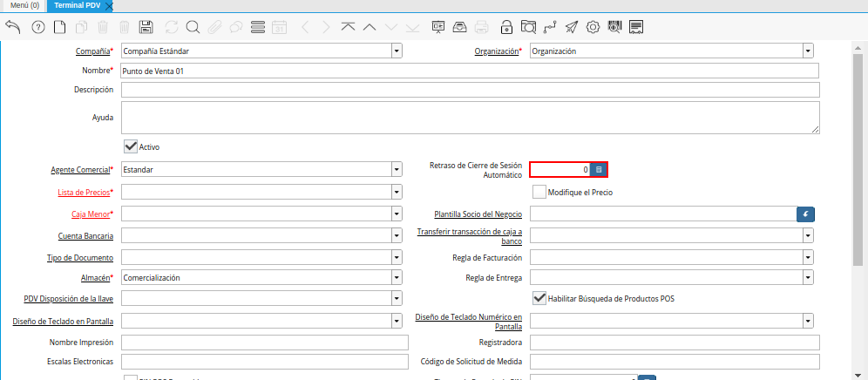Click the copy record icon
The height and width of the screenshot is (380, 868).
point(81,27)
